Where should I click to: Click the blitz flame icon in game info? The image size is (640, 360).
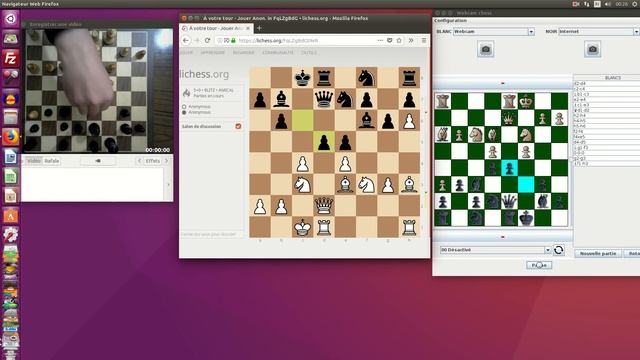point(187,93)
